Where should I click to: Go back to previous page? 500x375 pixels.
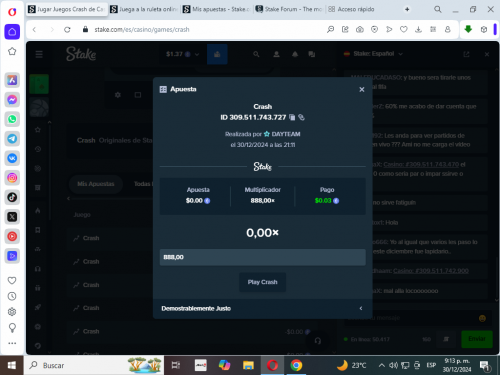tap(34, 30)
